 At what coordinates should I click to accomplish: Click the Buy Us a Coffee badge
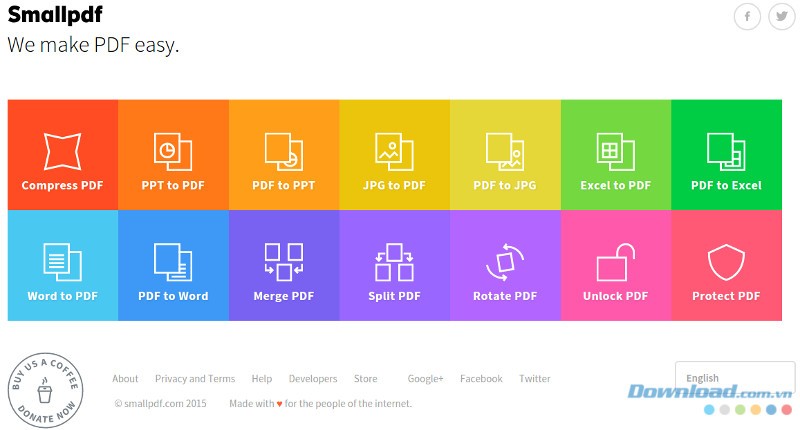tap(46, 389)
